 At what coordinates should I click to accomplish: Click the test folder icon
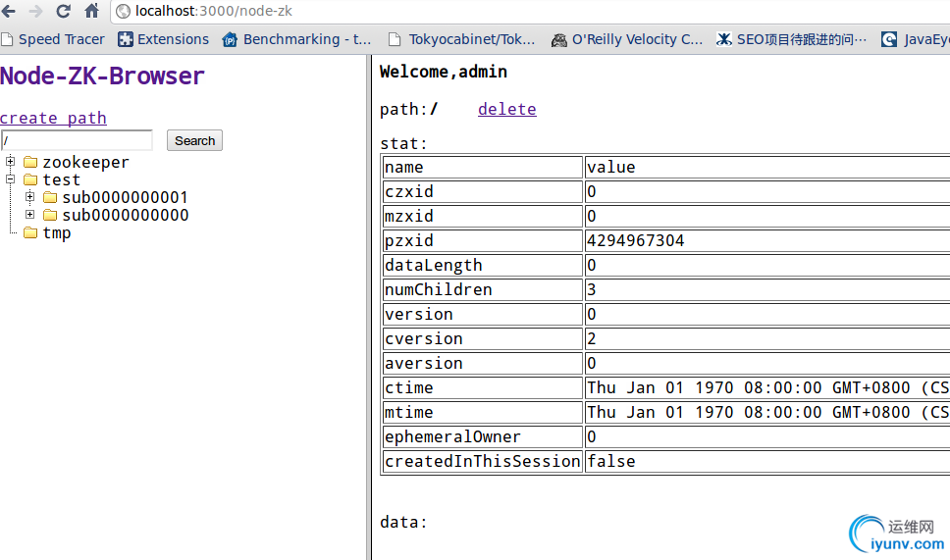(30, 180)
